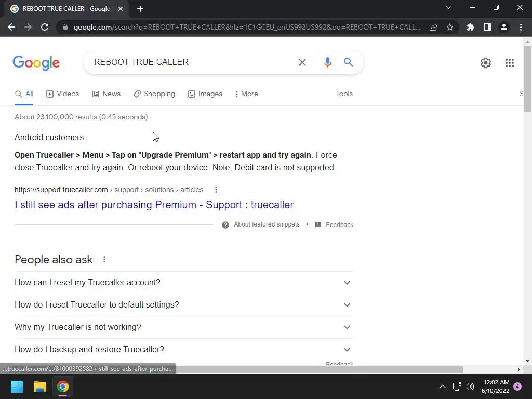Viewport: 532px width, 399px height.
Task: Open Chrome's three-dot menu
Action: (521, 27)
